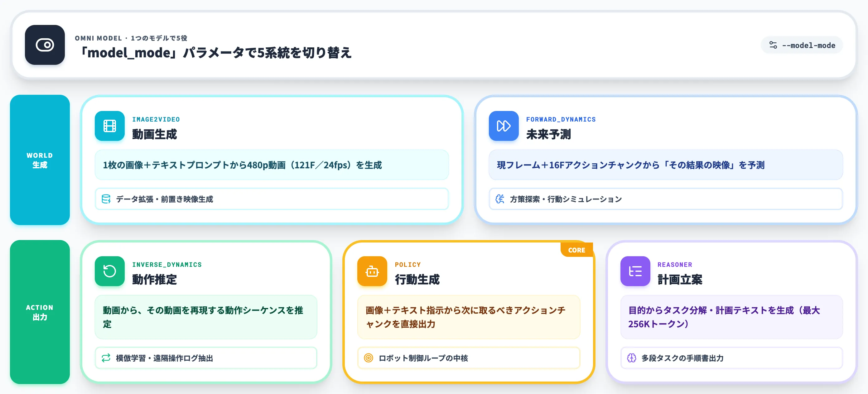The image size is (868, 394).
Task: Click the 動作推定 heading
Action: click(154, 280)
